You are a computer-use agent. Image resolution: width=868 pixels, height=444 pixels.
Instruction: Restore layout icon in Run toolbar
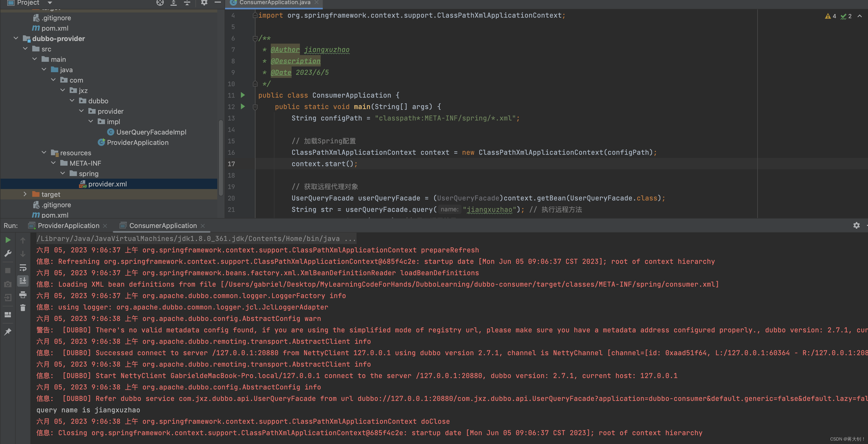(x=8, y=315)
